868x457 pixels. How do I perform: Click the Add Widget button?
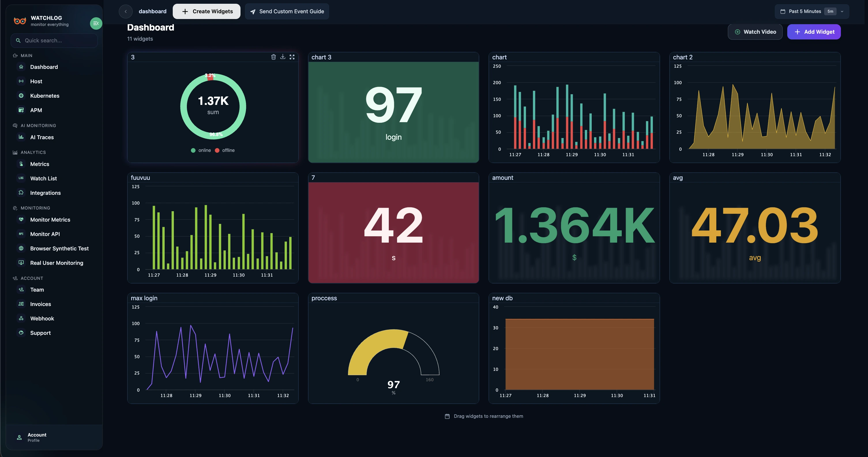tap(814, 32)
